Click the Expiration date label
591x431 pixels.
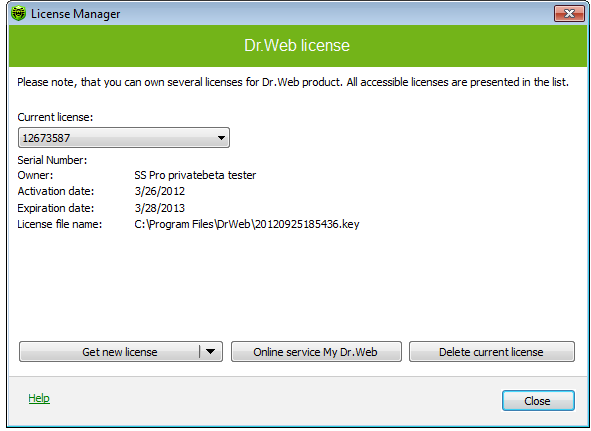pyautogui.click(x=55, y=208)
